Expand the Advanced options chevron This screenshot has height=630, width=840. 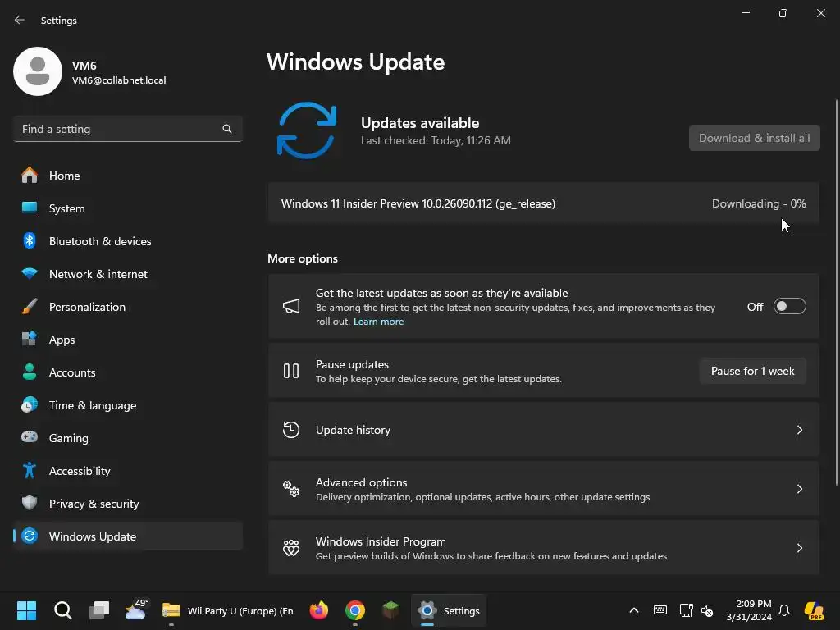[799, 489]
